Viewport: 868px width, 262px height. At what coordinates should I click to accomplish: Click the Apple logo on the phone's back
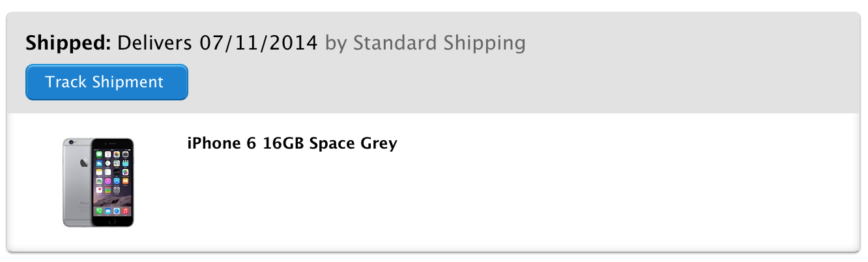coord(84,162)
